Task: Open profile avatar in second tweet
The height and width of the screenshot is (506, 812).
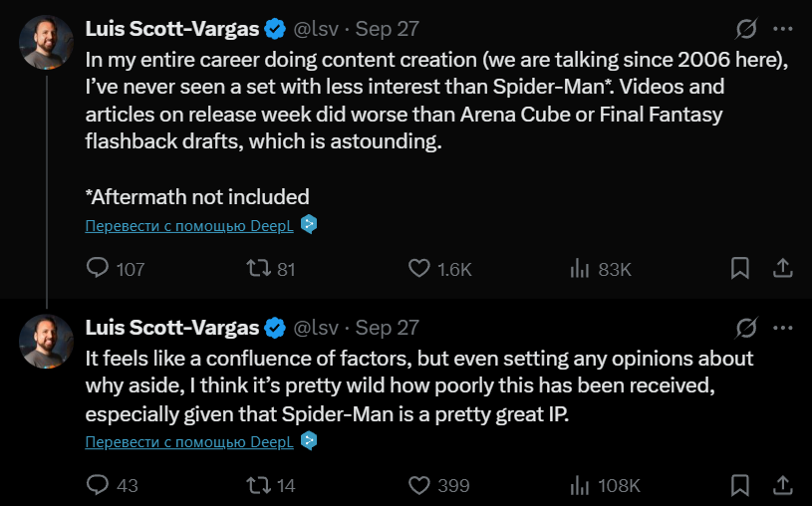Action: coord(46,341)
